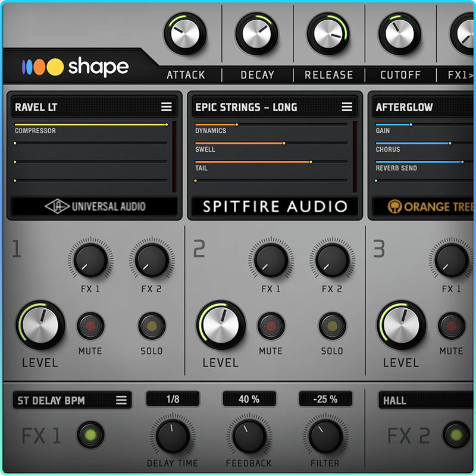Open the ST Delay BPM menu icon
Viewport: 476px width, 476px height.
121,400
